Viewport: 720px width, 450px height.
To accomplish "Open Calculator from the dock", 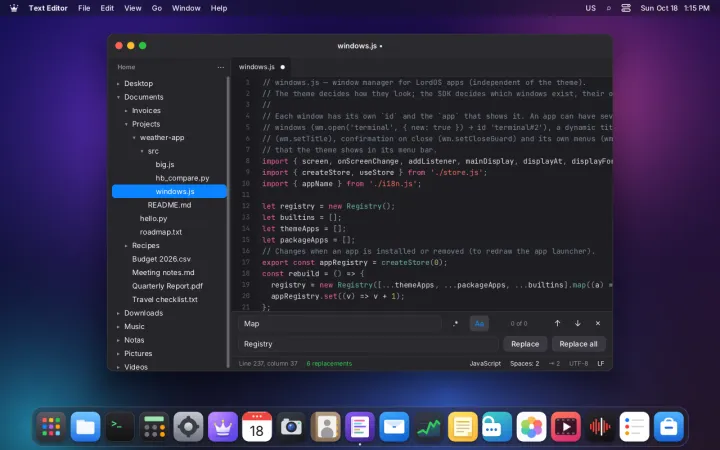I will (x=154, y=427).
